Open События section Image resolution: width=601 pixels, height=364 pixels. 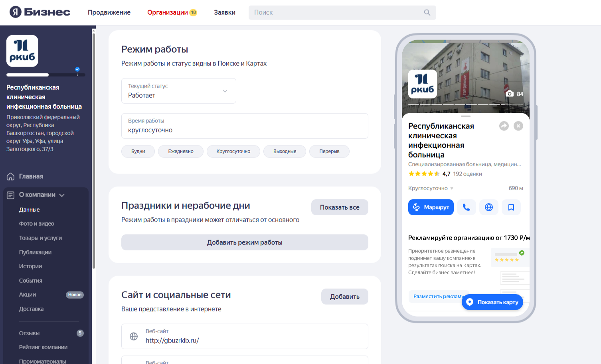coord(30,281)
